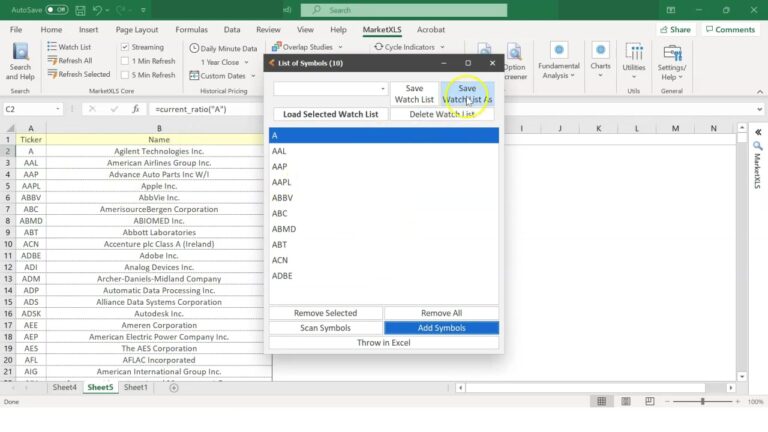Click Save Watch List button
The image size is (768, 432).
[414, 94]
